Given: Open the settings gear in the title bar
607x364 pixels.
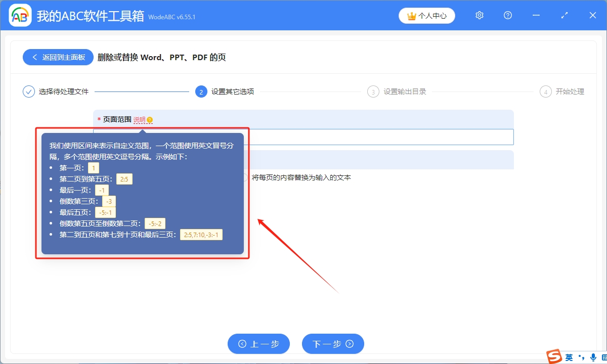Looking at the screenshot, I should tap(479, 15).
